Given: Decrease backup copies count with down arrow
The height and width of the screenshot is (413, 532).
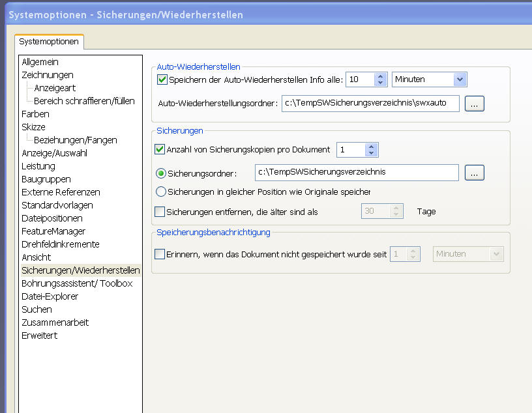Looking at the screenshot, I should tap(371, 153).
